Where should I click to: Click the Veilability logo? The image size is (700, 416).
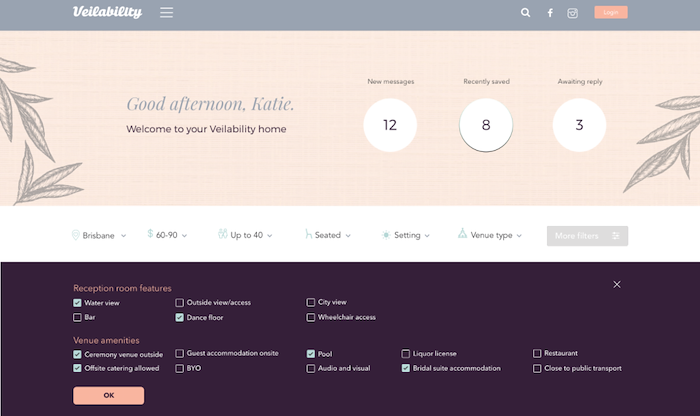(107, 13)
